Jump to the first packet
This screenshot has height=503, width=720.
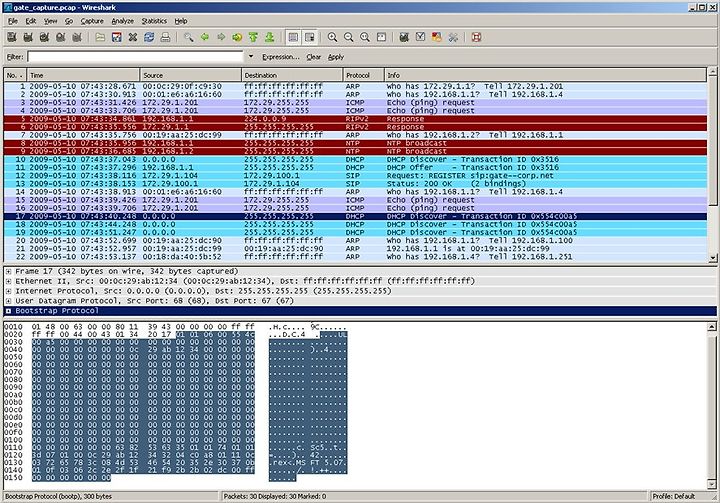(253, 37)
